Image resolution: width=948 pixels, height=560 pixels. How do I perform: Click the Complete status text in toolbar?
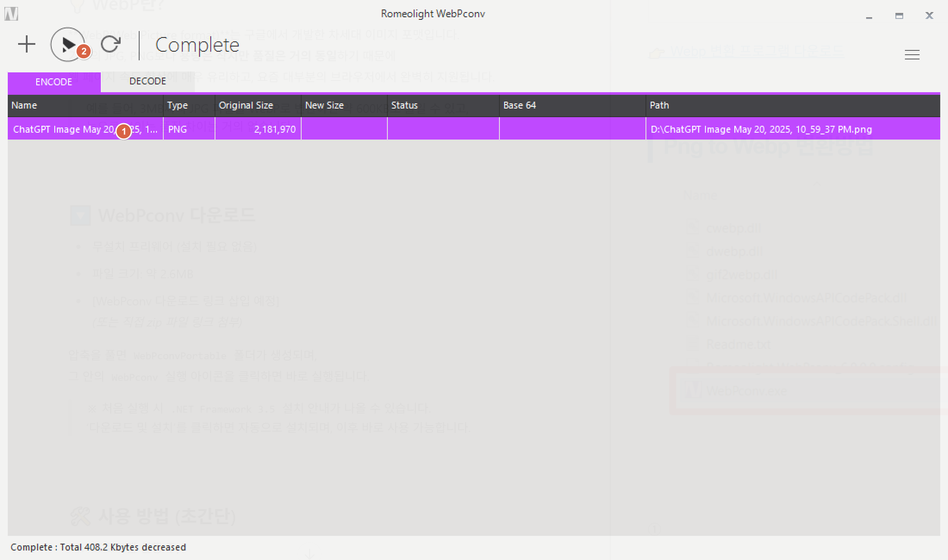pos(197,45)
